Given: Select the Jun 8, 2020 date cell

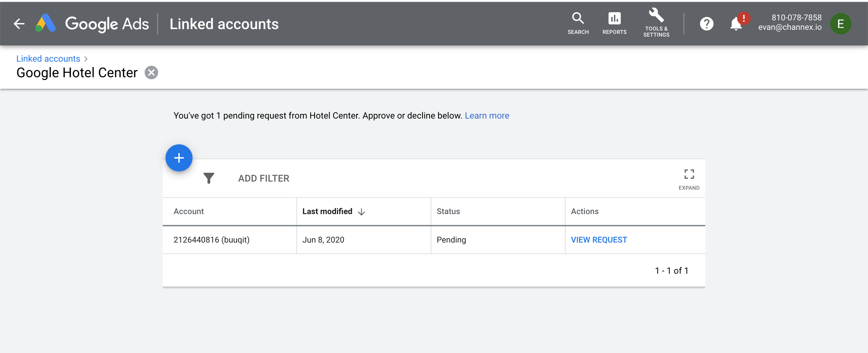Looking at the screenshot, I should (363, 240).
